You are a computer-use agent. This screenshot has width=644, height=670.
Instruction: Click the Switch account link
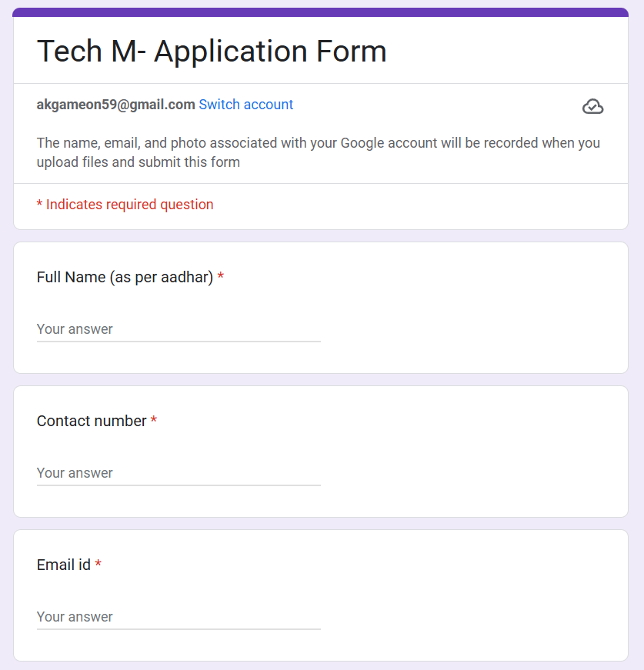pos(245,105)
